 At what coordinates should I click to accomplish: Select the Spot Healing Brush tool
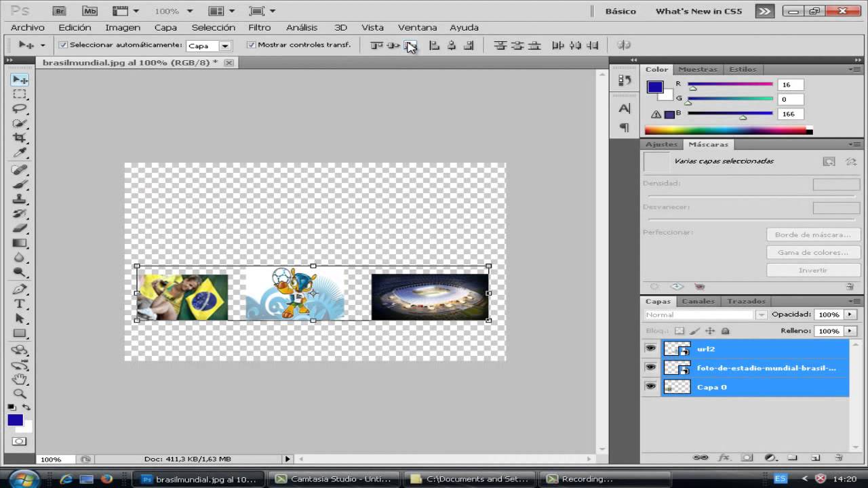coord(20,169)
